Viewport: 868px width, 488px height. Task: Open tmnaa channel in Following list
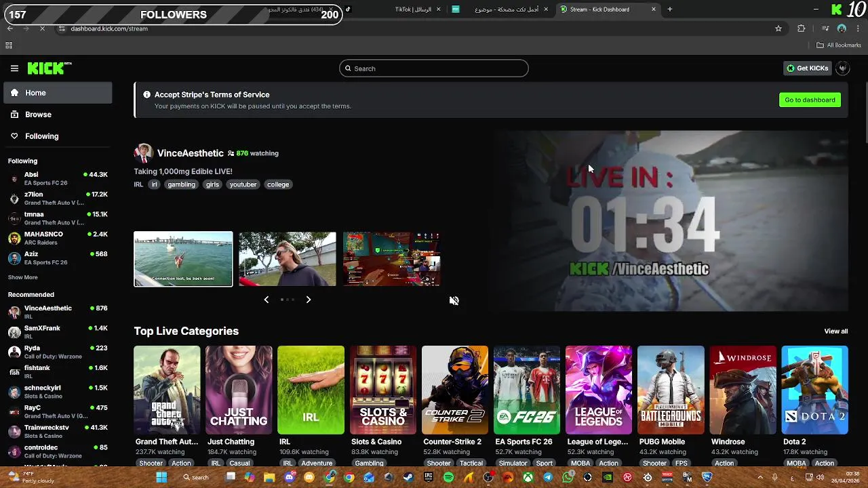[58, 218]
